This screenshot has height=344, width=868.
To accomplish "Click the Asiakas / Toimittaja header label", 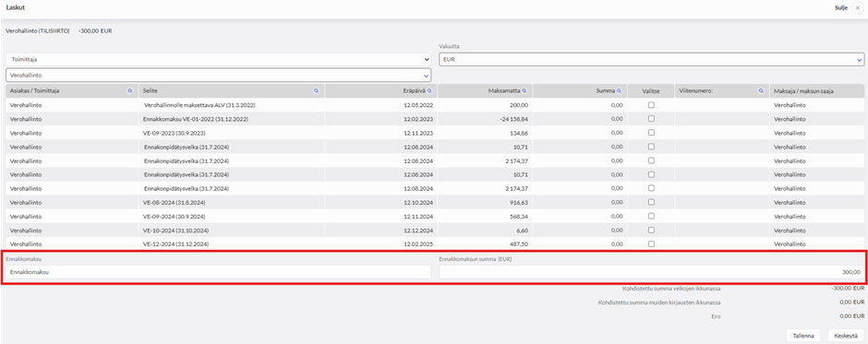I will [35, 90].
